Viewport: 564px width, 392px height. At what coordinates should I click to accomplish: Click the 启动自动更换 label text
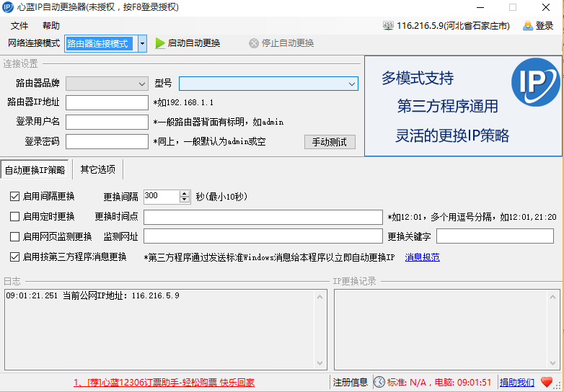(194, 43)
